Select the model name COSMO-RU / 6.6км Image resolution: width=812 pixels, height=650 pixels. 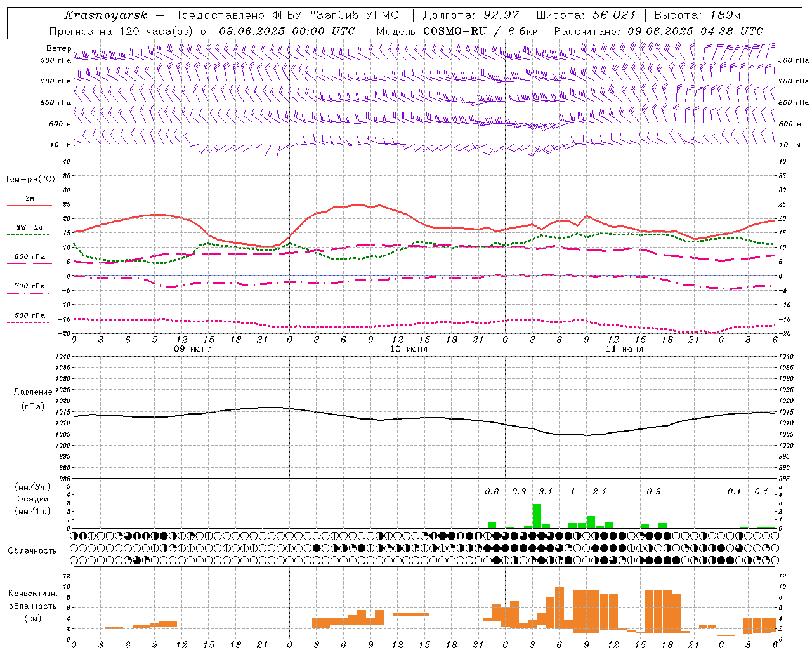click(x=480, y=31)
